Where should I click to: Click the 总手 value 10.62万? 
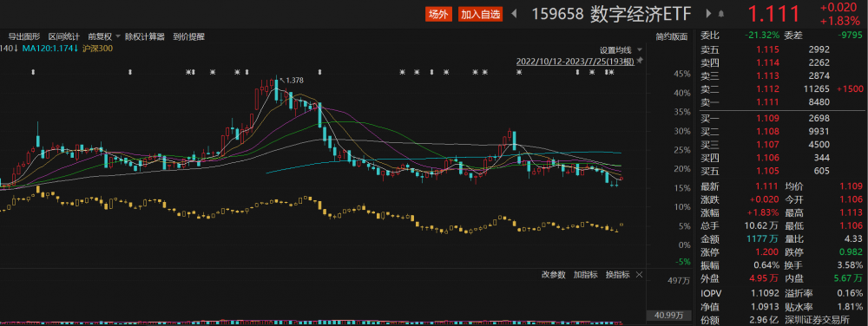pyautogui.click(x=762, y=226)
